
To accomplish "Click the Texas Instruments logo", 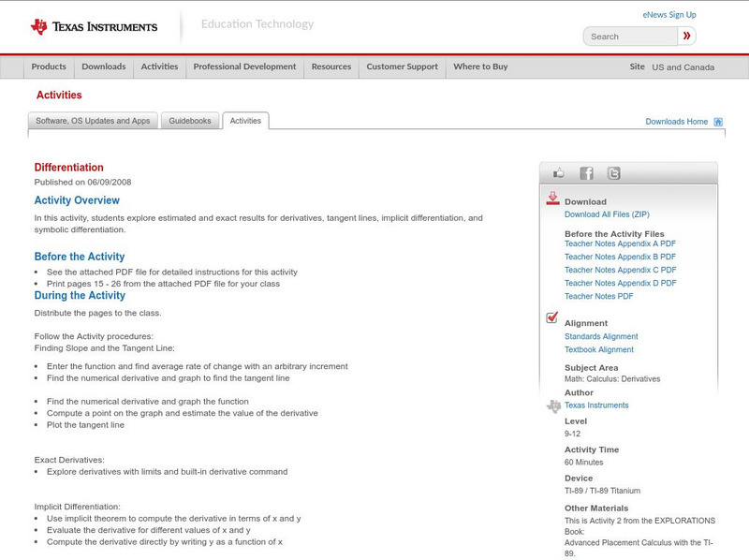I will click(94, 27).
